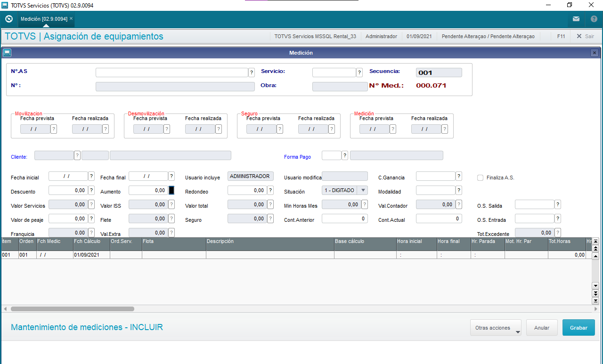Image resolution: width=603 pixels, height=364 pixels.
Task: Focus the Descuento value field
Action: (x=68, y=190)
